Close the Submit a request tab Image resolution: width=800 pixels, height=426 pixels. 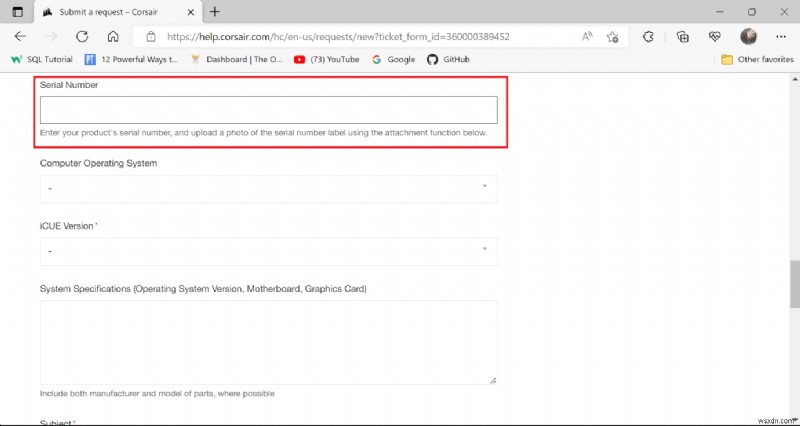(x=190, y=12)
